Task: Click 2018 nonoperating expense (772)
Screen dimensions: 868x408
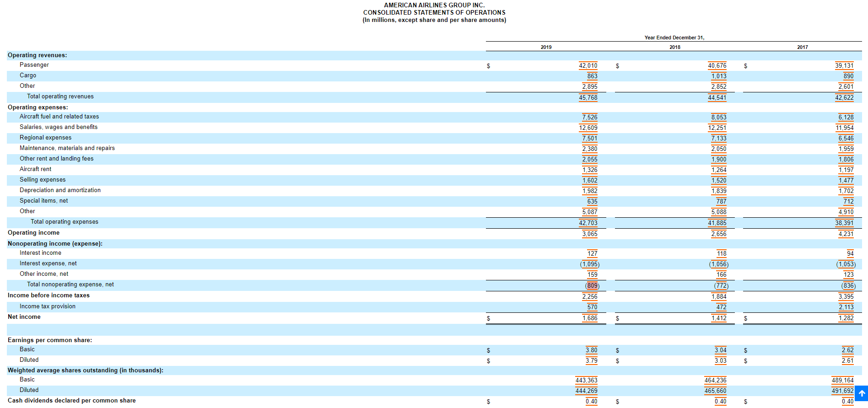Action: click(x=721, y=286)
